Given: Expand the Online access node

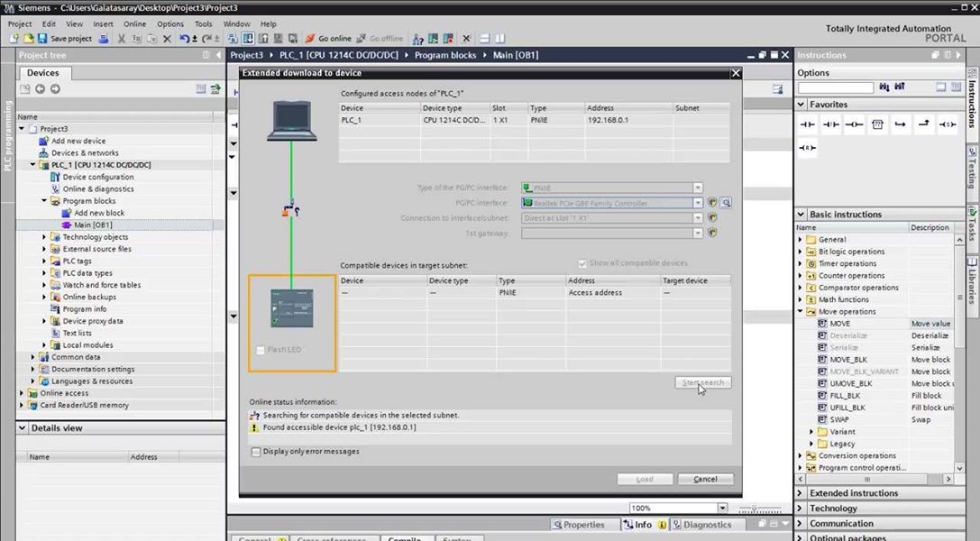Looking at the screenshot, I should 22,393.
